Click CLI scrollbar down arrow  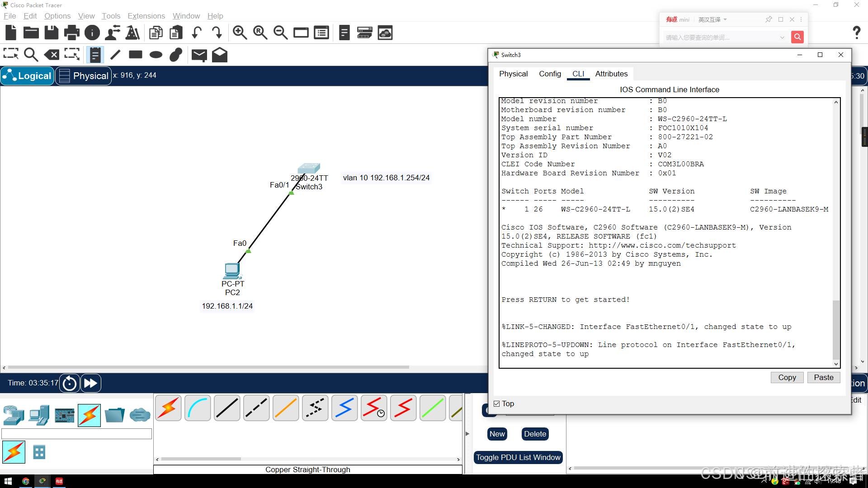(836, 364)
